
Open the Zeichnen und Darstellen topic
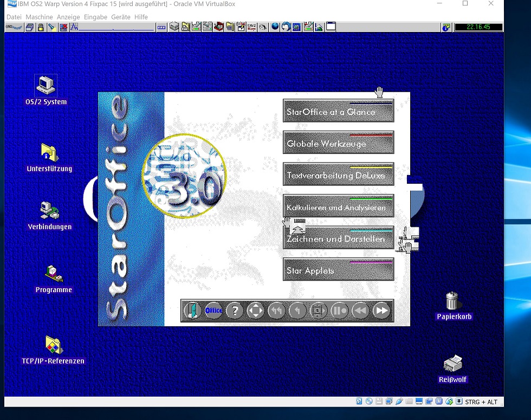pyautogui.click(x=338, y=237)
